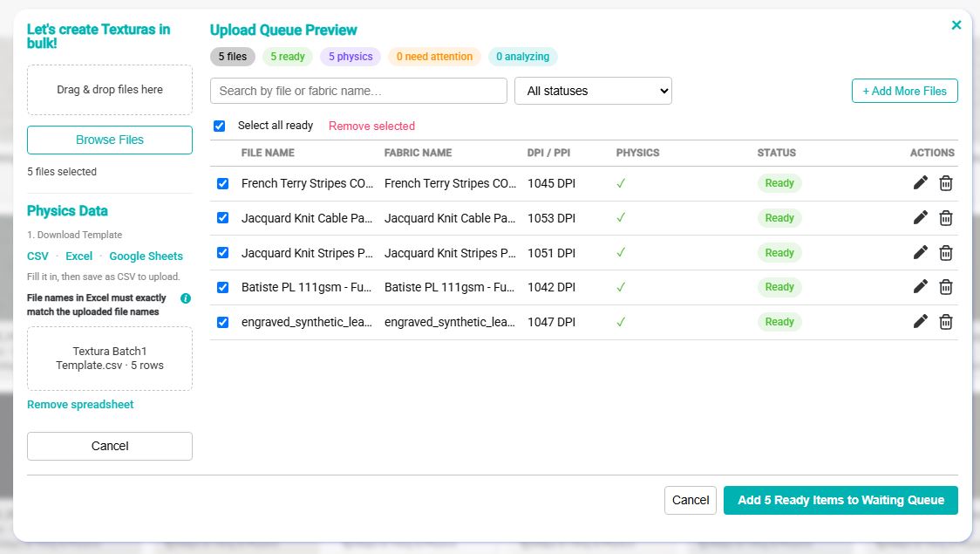Delete the Jacquard Knit Stripes row

coord(946,253)
